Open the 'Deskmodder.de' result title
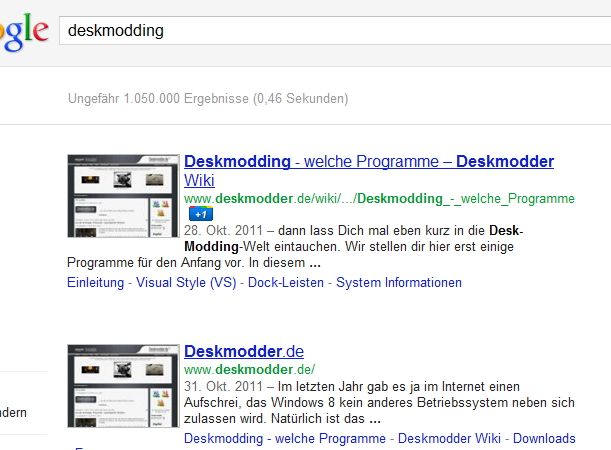The height and width of the screenshot is (450, 611). coord(243,352)
